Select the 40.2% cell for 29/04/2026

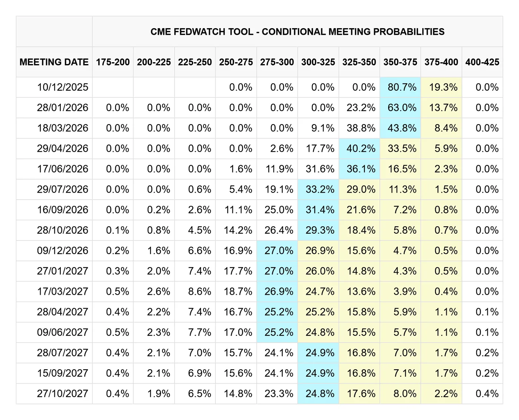click(x=361, y=149)
